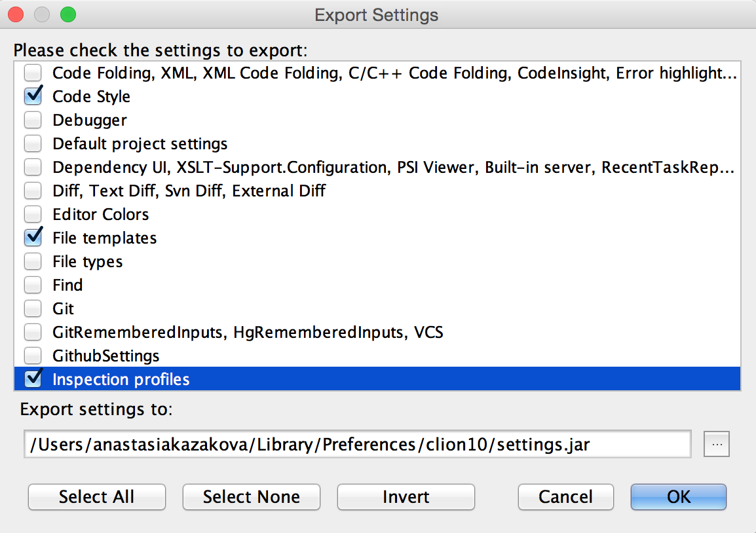
Task: Click the settings.jar export path field
Action: (358, 444)
